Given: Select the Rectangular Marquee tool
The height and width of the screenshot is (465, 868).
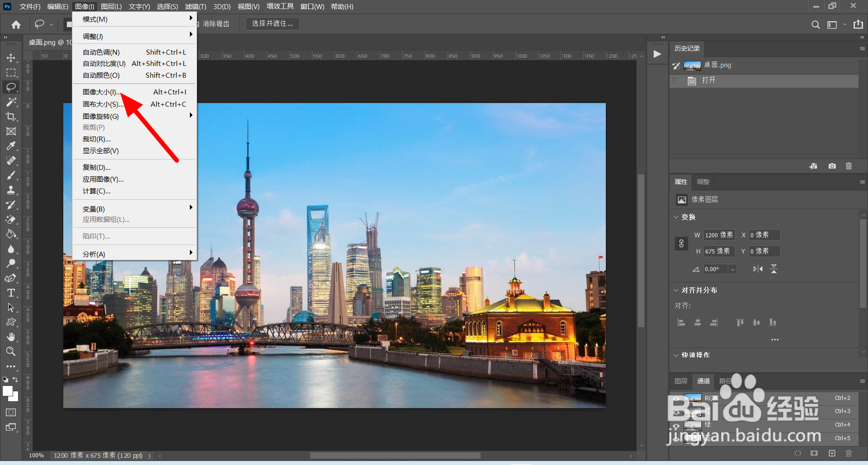Looking at the screenshot, I should point(11,72).
